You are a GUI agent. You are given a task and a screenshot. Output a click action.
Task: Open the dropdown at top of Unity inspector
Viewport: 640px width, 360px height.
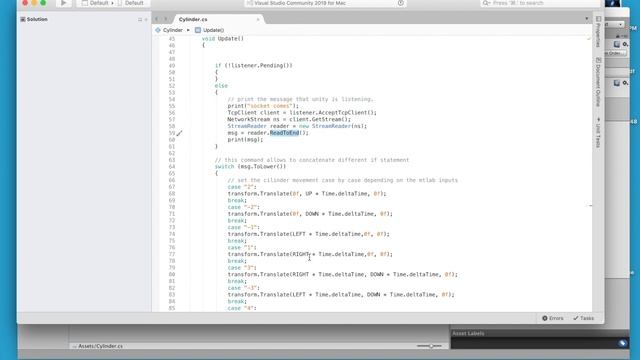tap(615, 24)
